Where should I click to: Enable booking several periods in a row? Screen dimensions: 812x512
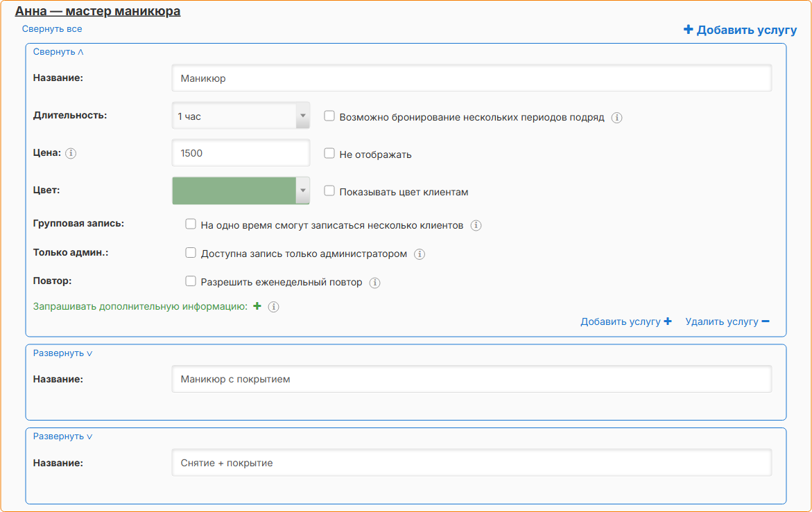tap(329, 116)
